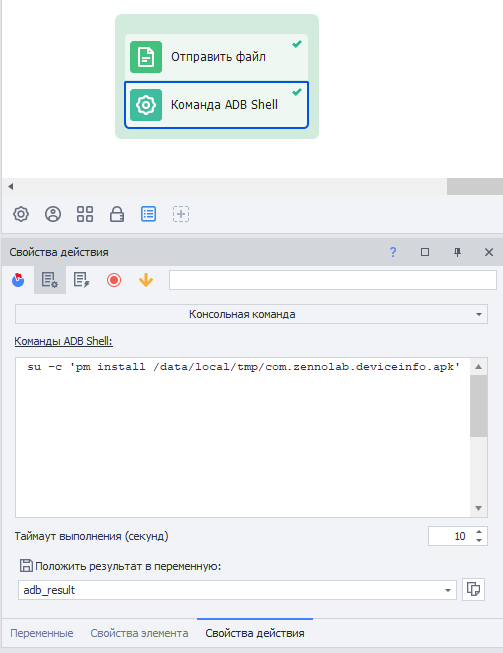Expand the adb_result variable dropdown
The height and width of the screenshot is (653, 503).
point(448,590)
